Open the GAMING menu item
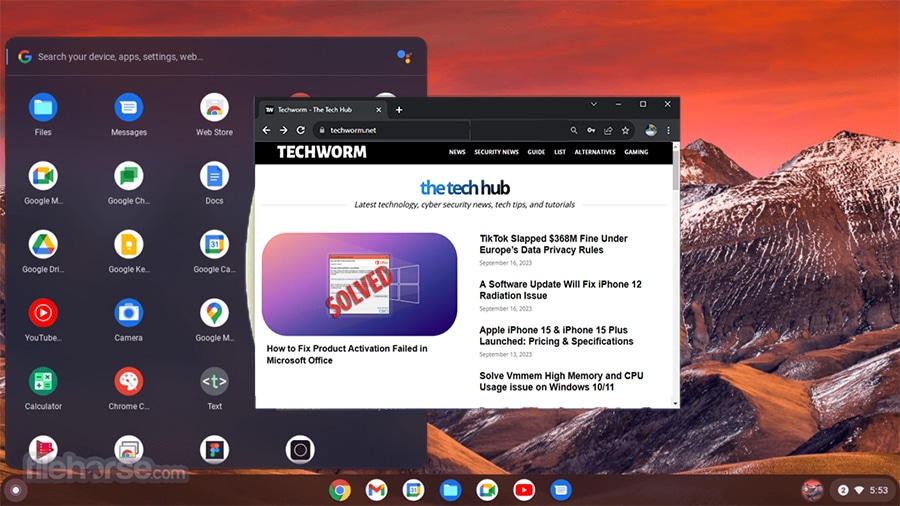 coord(636,152)
